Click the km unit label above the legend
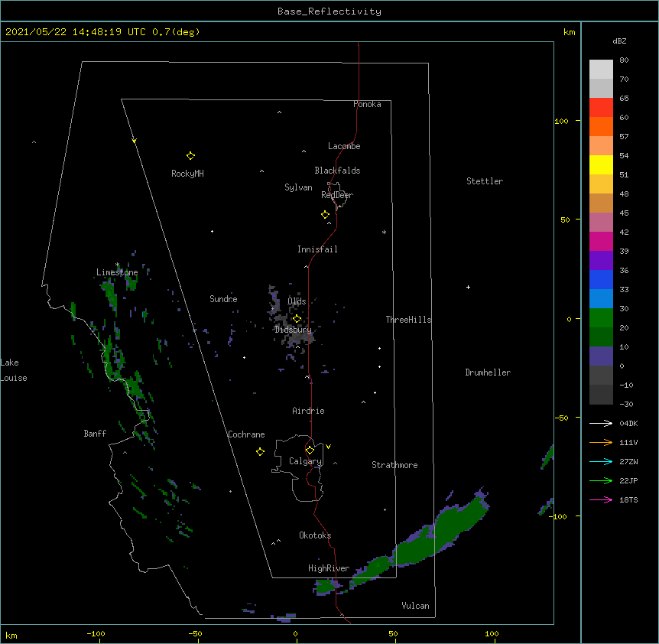Screen dimensions: 659x644 (x=569, y=32)
